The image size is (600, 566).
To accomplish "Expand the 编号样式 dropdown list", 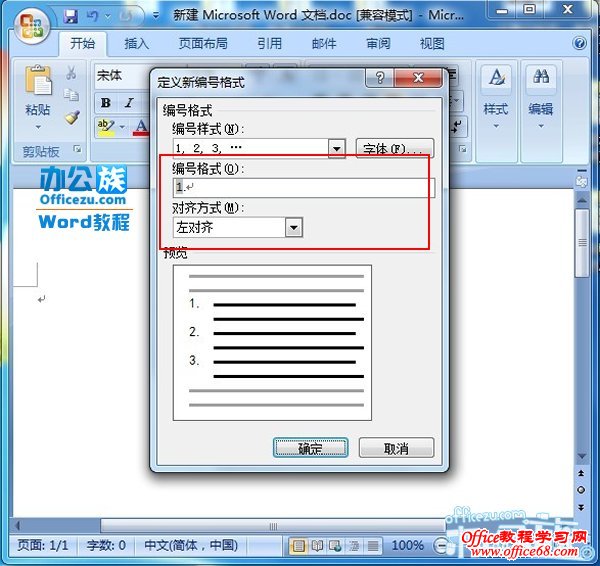I will [x=337, y=148].
